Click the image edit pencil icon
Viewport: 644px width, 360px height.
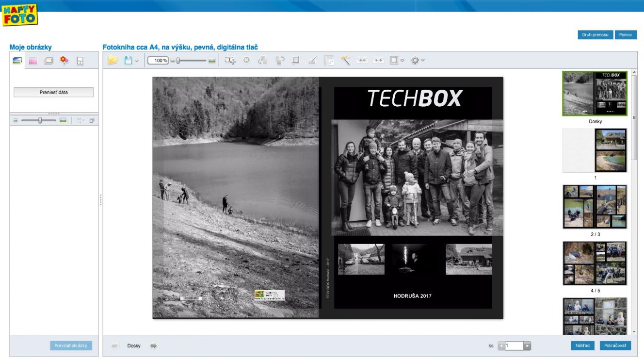pos(313,61)
